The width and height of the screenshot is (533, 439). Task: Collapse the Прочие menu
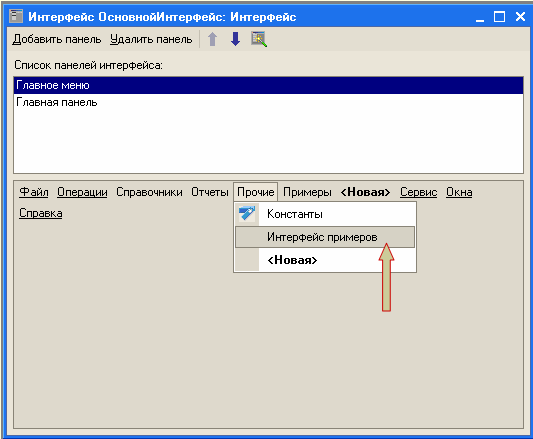tap(256, 192)
